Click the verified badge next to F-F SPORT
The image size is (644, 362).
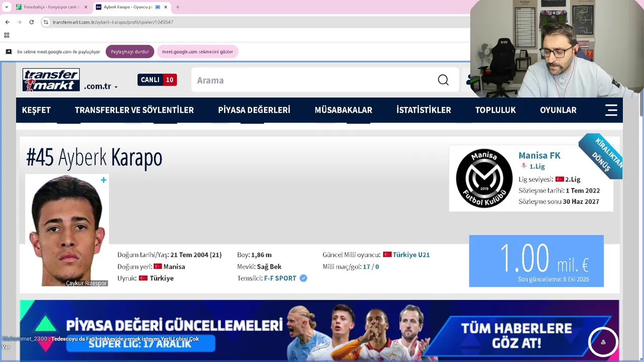(x=303, y=278)
